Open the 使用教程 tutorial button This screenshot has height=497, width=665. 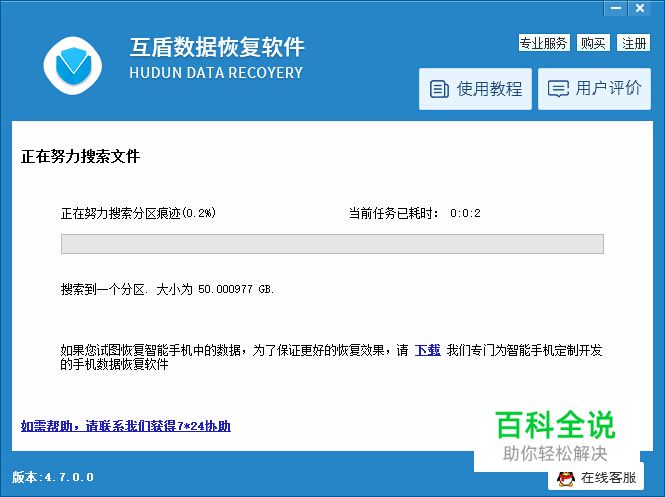(475, 89)
